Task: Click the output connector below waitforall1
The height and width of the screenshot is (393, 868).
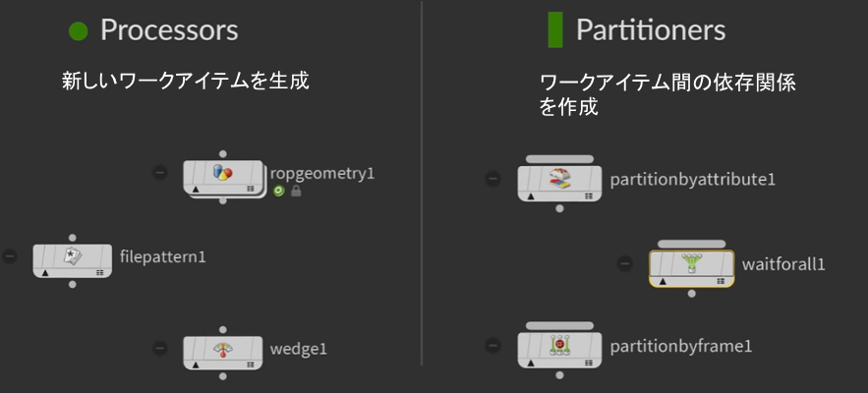Action: click(691, 294)
